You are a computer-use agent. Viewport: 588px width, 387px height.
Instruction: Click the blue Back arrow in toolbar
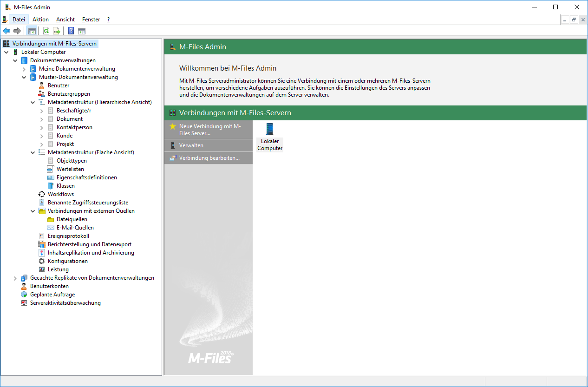coord(7,31)
